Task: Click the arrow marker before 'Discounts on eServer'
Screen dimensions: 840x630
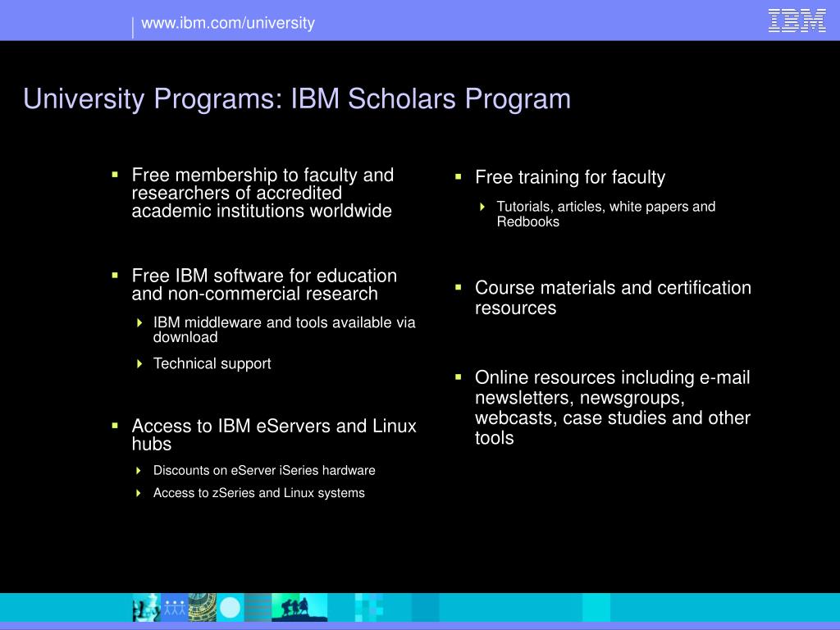Action: point(139,470)
